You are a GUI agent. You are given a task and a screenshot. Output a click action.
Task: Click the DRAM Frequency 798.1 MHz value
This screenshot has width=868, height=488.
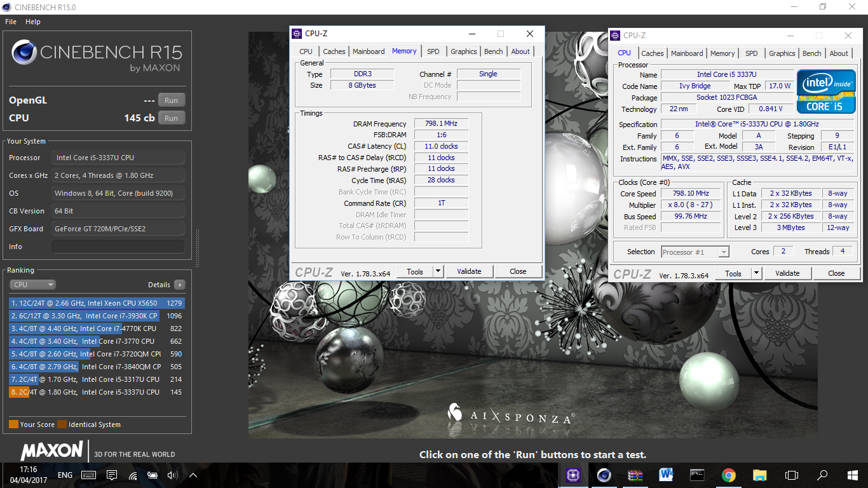(441, 124)
